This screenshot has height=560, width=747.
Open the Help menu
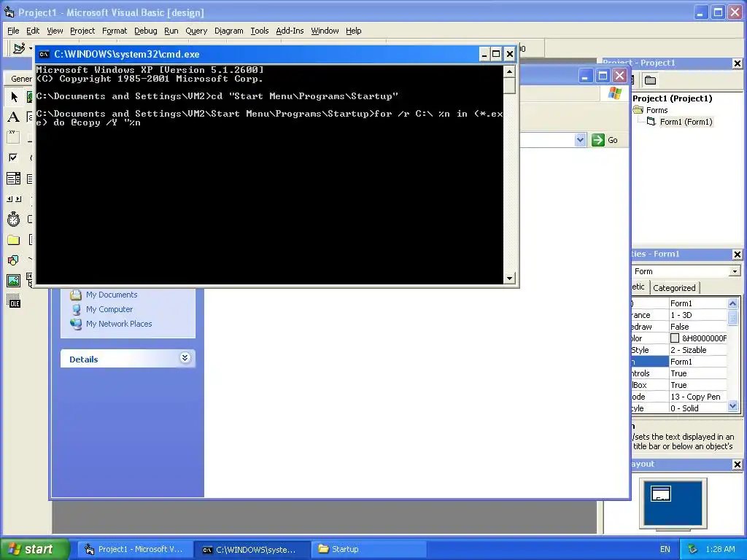click(354, 31)
